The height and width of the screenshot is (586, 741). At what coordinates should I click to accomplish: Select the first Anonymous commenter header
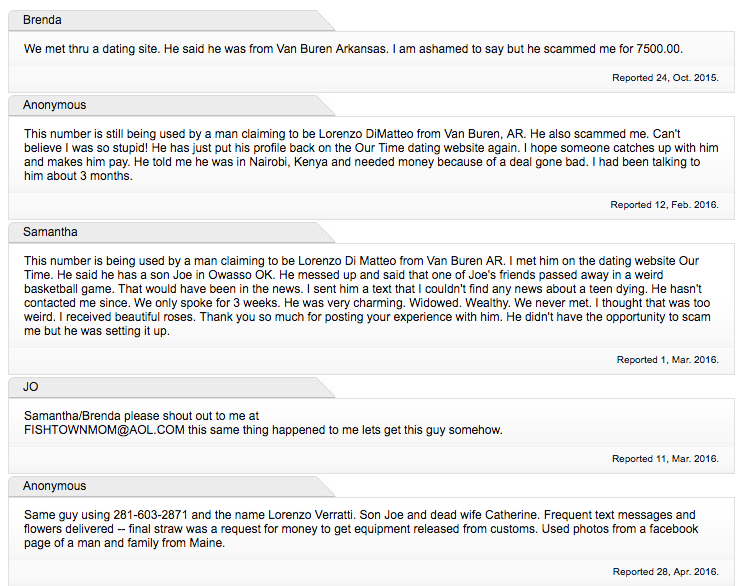click(x=54, y=105)
